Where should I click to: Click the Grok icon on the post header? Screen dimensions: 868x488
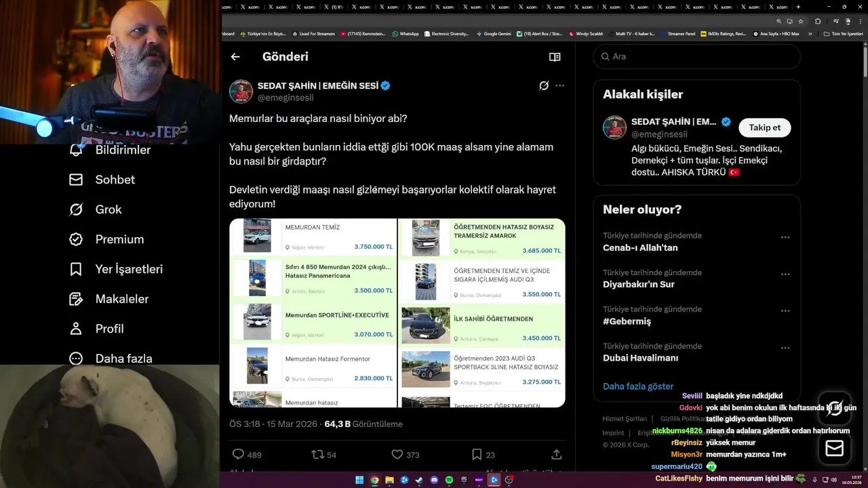(544, 85)
